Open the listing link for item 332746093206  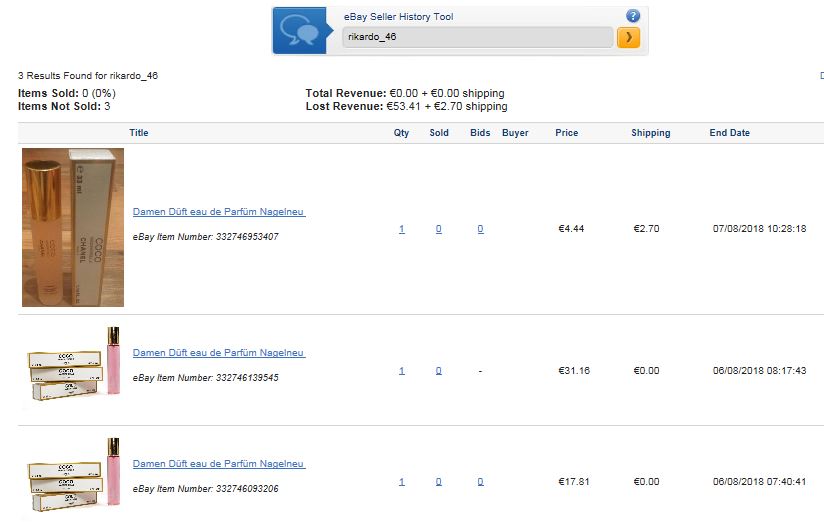[x=219, y=464]
